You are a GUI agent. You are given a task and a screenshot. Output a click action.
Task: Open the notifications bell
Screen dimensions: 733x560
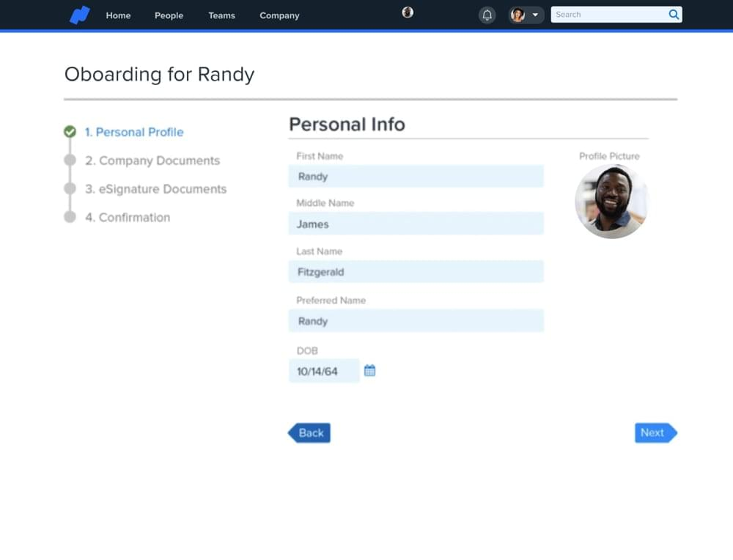pyautogui.click(x=487, y=15)
